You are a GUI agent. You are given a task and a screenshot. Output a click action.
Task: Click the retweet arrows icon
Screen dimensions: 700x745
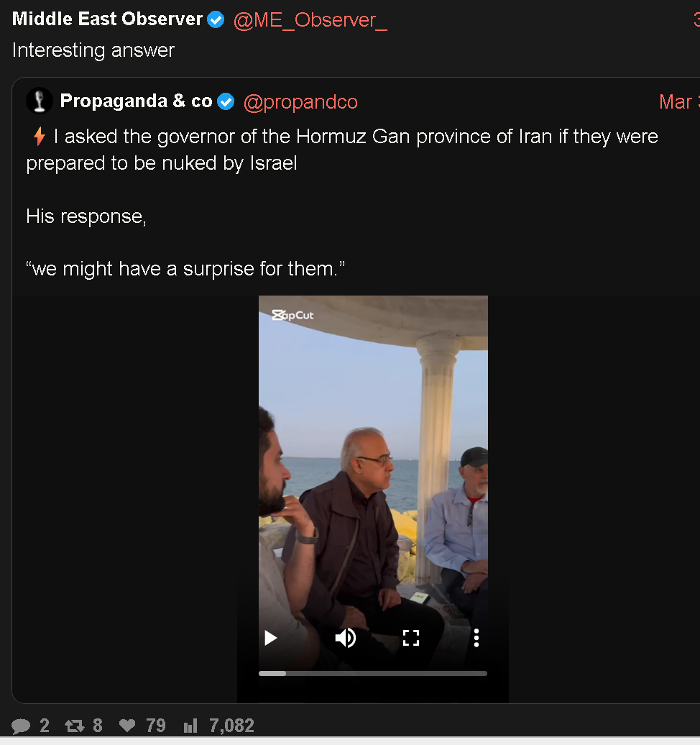75,726
